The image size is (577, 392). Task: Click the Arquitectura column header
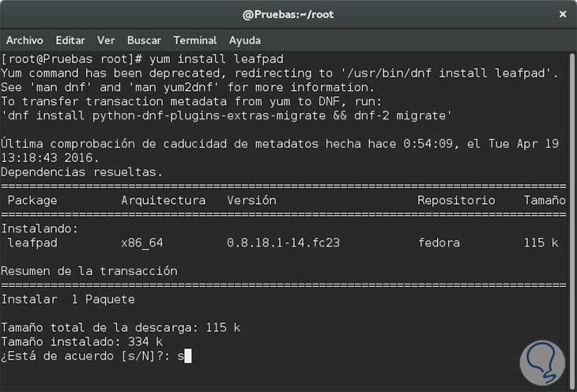[163, 200]
